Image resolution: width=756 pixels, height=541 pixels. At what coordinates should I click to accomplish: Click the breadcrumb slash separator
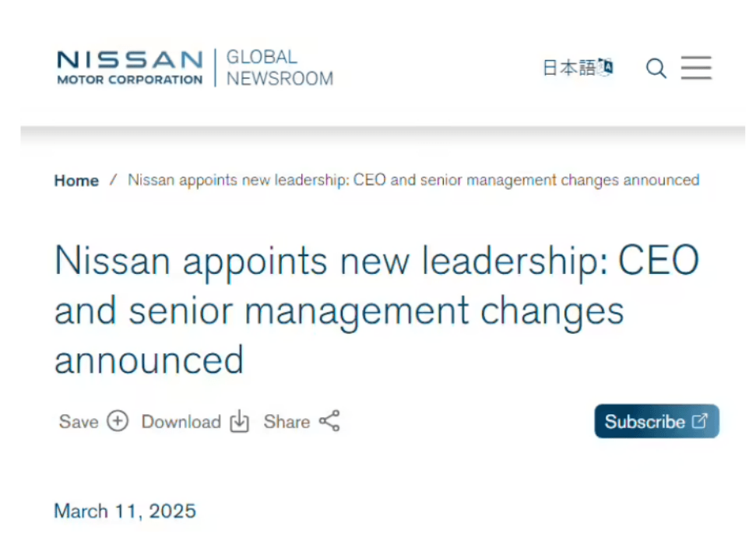114,180
